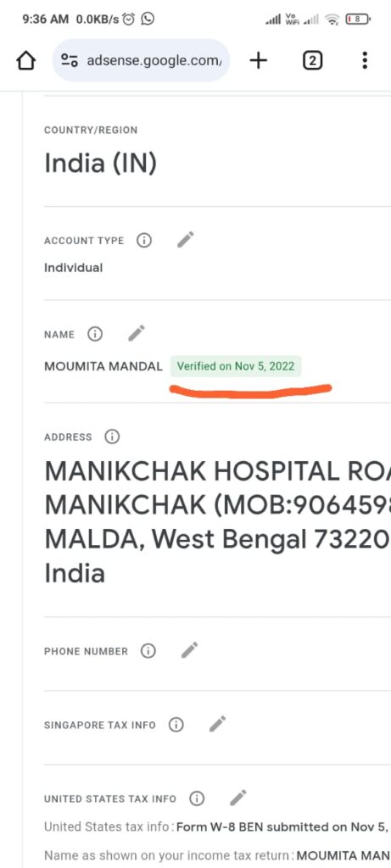Click the info icon beside Name
The width and height of the screenshot is (391, 868).
click(x=95, y=334)
